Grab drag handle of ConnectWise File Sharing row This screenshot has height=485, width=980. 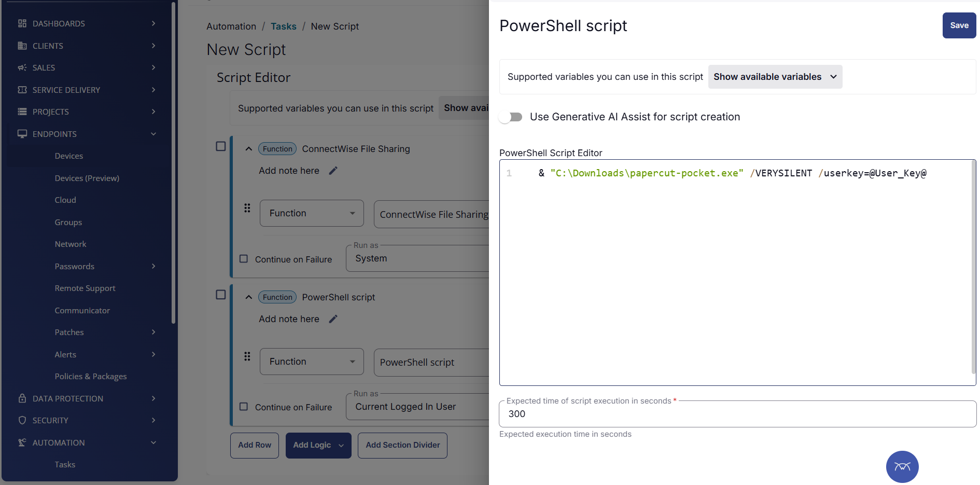[x=247, y=208]
